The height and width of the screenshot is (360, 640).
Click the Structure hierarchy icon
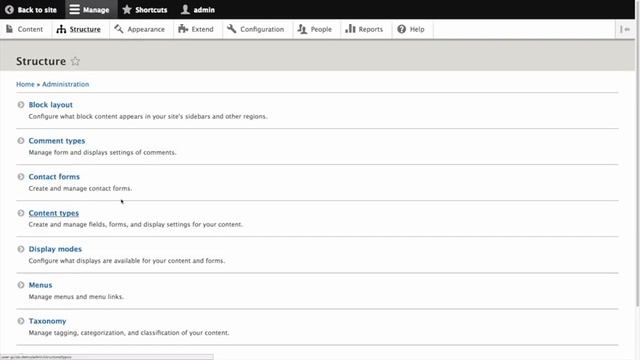point(61,29)
